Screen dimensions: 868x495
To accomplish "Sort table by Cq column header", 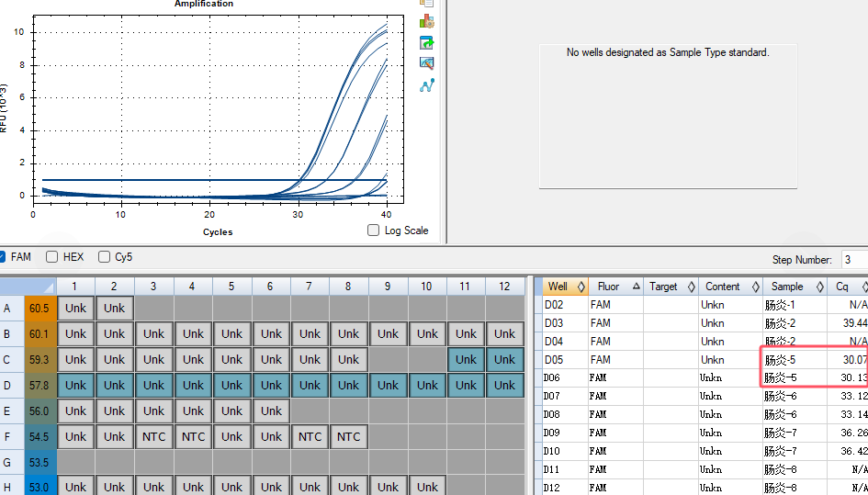I will click(x=848, y=287).
